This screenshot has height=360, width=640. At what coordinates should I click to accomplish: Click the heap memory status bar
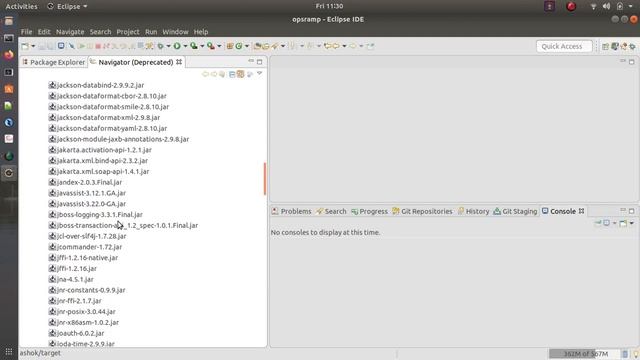584,353
